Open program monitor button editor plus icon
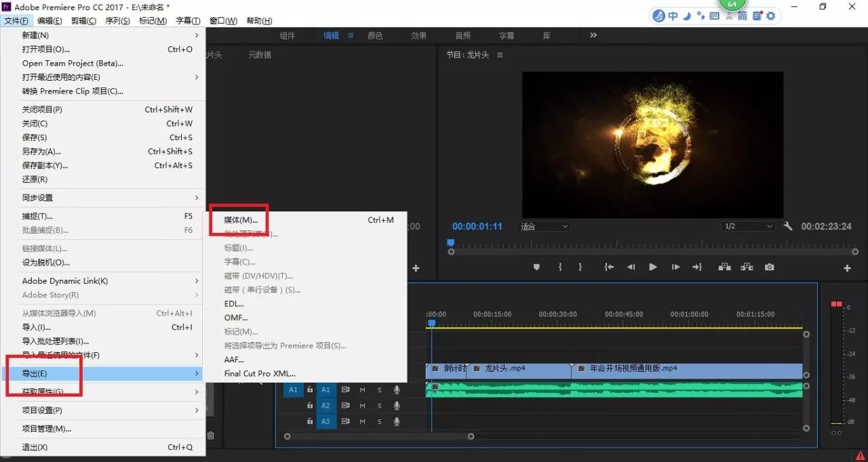Image resolution: width=868 pixels, height=462 pixels. pyautogui.click(x=847, y=268)
